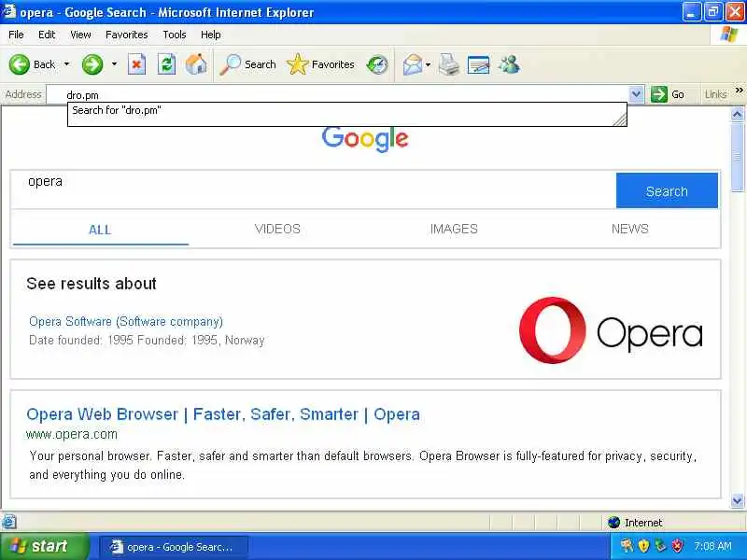Screen dimensions: 747x560
Task: Click the vertical scrollbar down arrow
Action: (737, 500)
